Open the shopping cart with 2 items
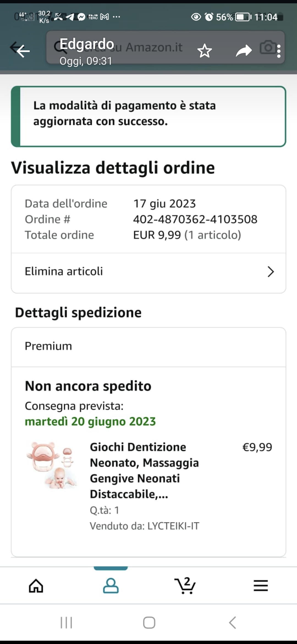 coord(185,585)
